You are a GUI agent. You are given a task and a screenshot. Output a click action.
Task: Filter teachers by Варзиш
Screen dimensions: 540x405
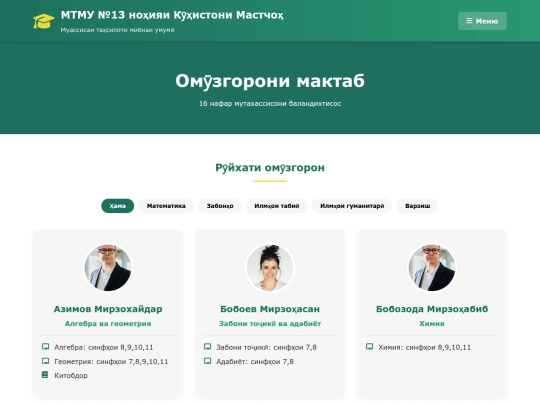pyautogui.click(x=417, y=206)
